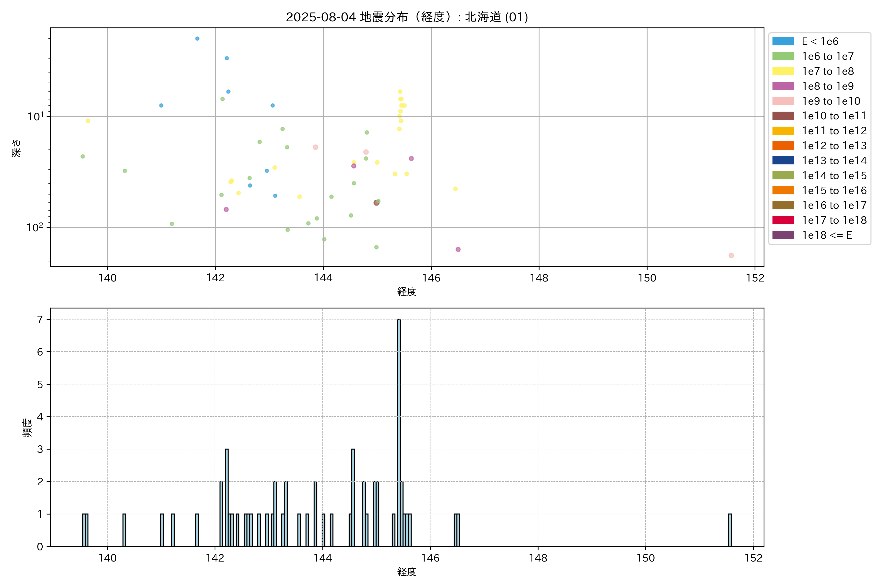Click the purple point near longitude 146.5
882x588 pixels.
pyautogui.click(x=458, y=249)
